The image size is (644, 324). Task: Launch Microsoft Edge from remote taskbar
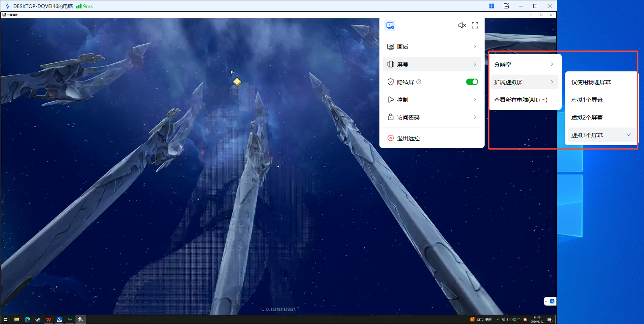(27, 320)
